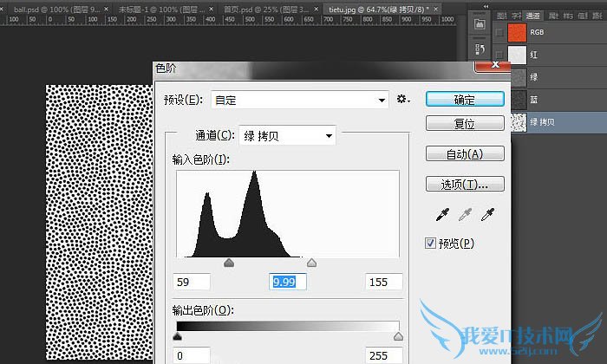Screen dimensions: 607x364
Task: Pick the white point eyedropper
Action: click(x=487, y=213)
